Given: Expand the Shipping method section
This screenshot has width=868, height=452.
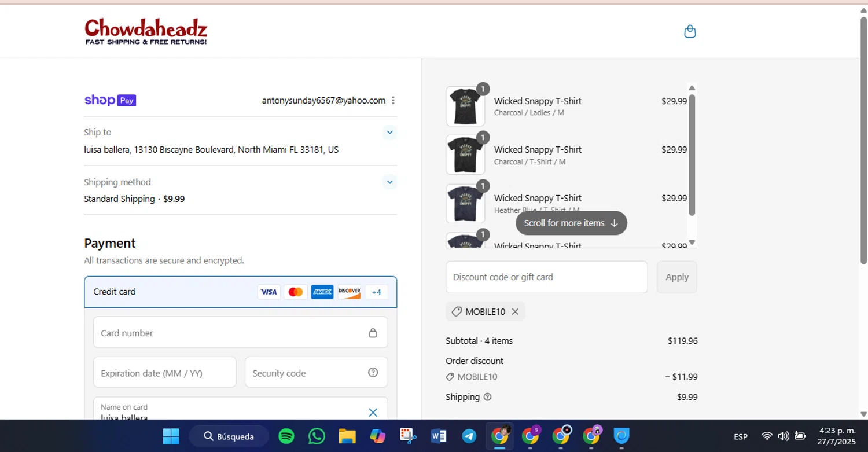Looking at the screenshot, I should (x=390, y=182).
